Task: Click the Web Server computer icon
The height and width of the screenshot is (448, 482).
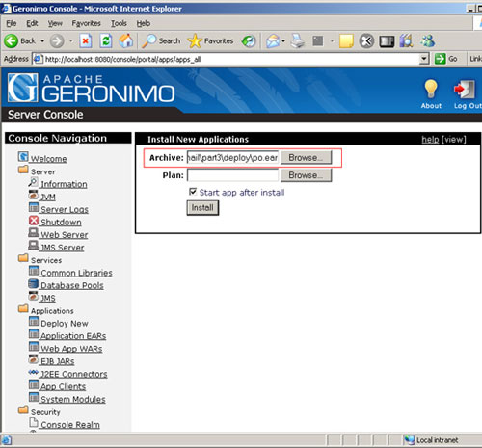Action: 33,233
